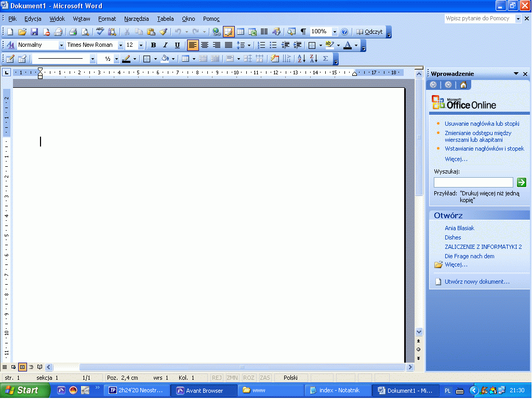Toggle Tables and Borders toolbar button
Viewport: 532px width, 399px height.
point(229,32)
